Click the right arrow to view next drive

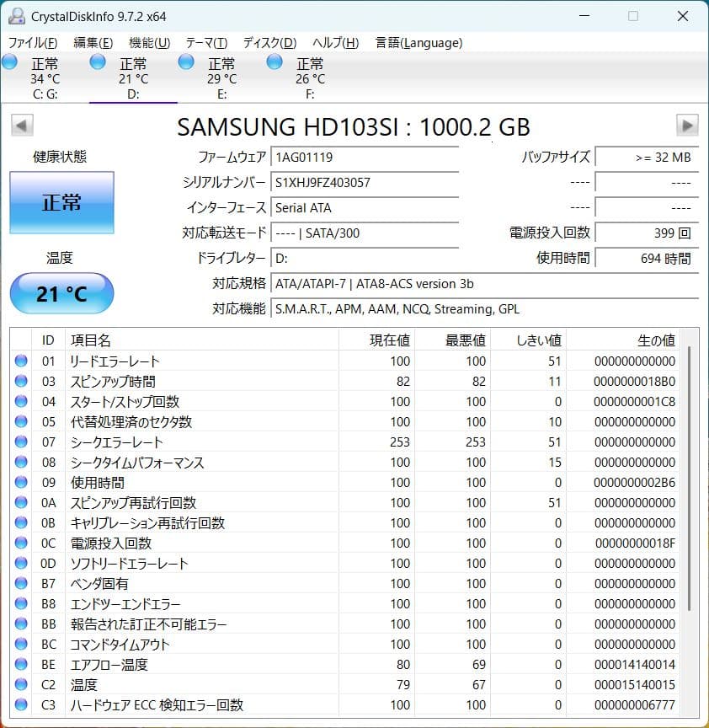click(x=689, y=126)
